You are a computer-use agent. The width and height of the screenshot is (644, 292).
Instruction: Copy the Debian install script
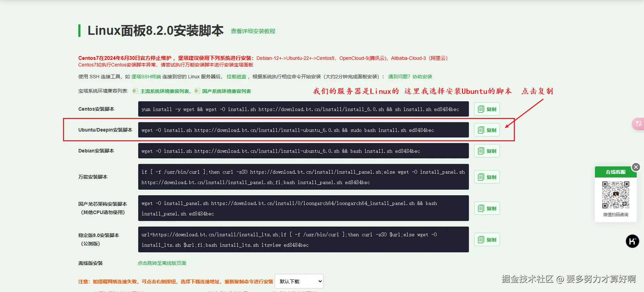click(x=487, y=151)
